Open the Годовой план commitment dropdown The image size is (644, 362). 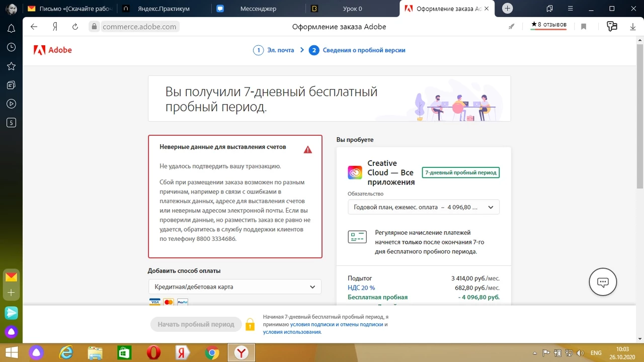[x=424, y=207]
